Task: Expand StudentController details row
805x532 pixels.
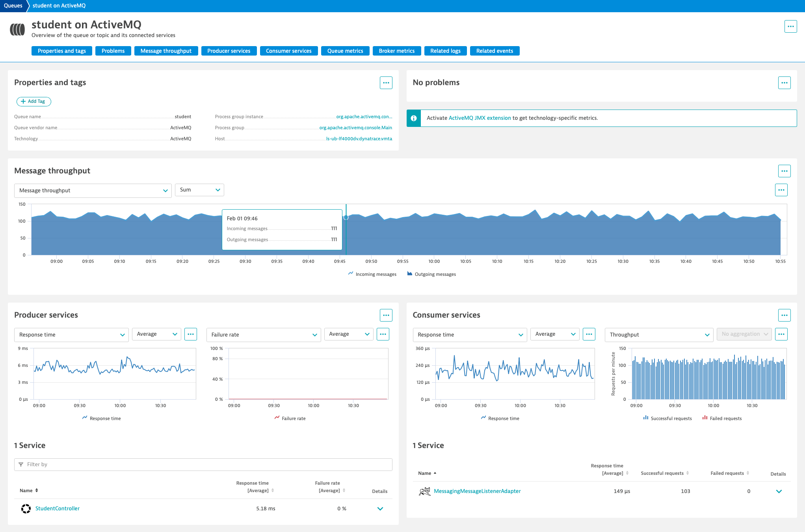Action: 380,509
